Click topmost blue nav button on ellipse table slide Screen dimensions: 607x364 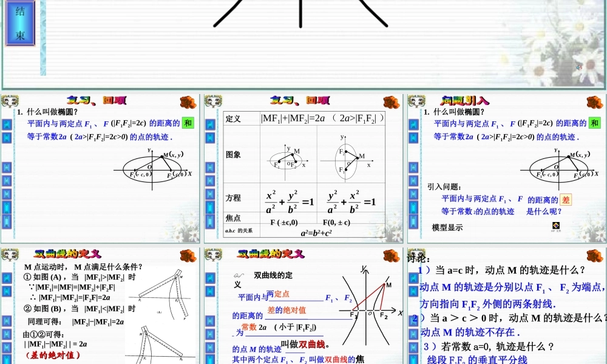210,124
